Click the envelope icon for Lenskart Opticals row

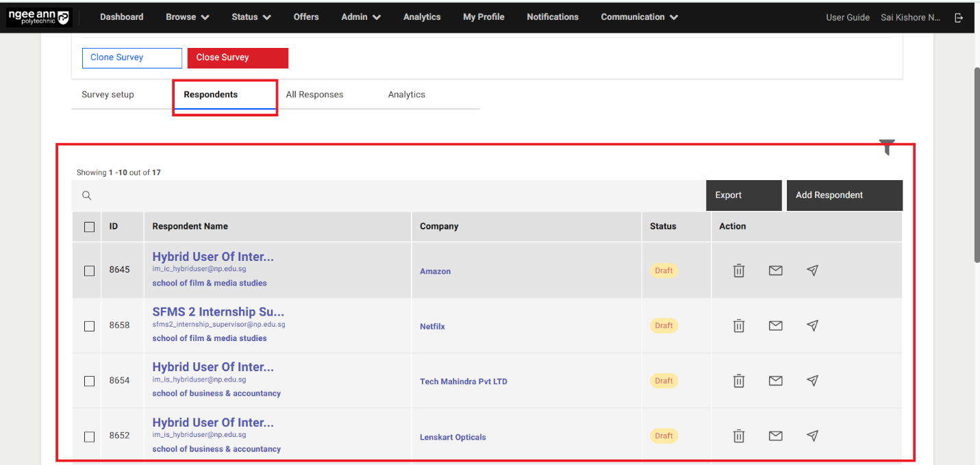[775, 436]
